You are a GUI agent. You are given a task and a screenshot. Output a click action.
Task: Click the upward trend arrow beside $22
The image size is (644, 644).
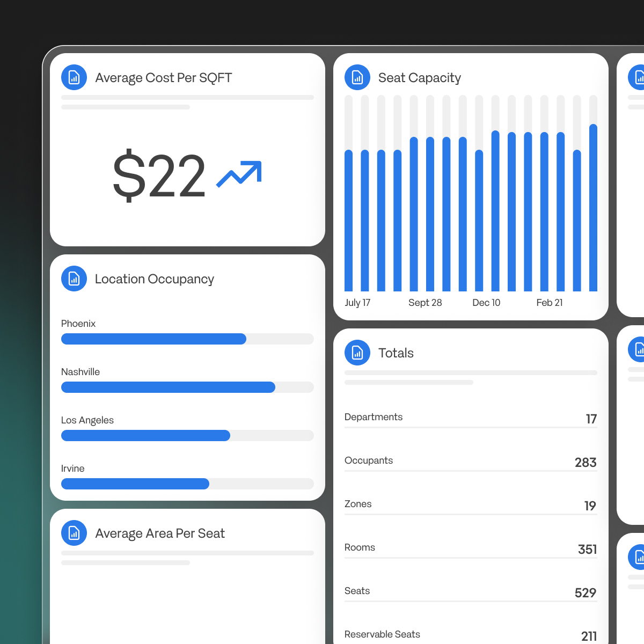(239, 174)
